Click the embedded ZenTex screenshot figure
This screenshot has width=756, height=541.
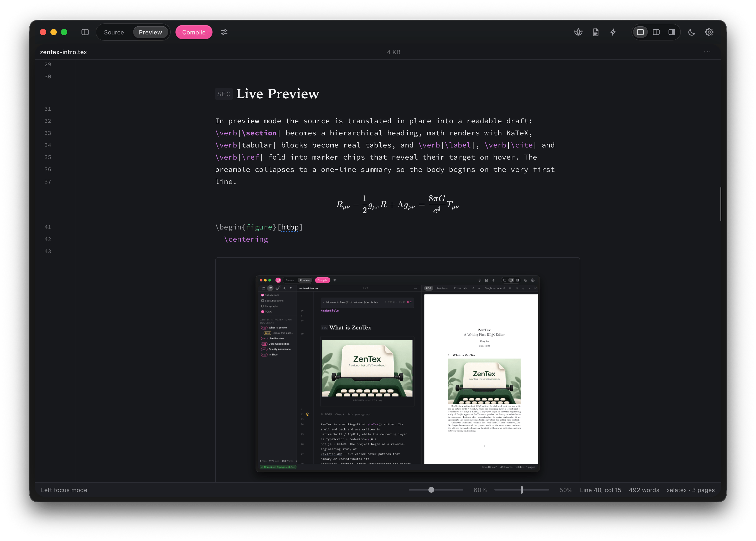point(397,374)
